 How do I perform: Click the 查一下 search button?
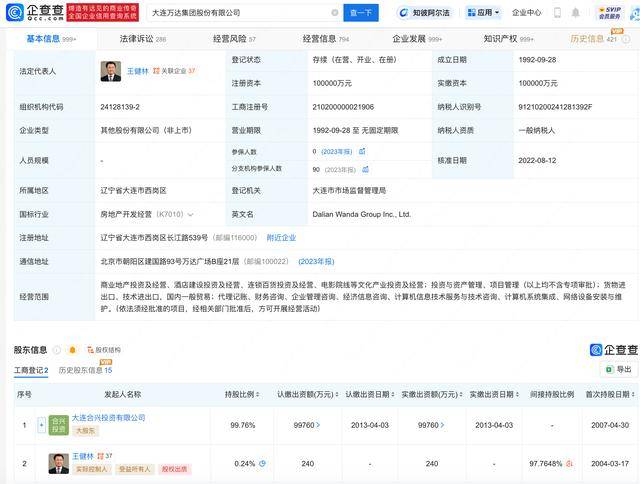(361, 13)
